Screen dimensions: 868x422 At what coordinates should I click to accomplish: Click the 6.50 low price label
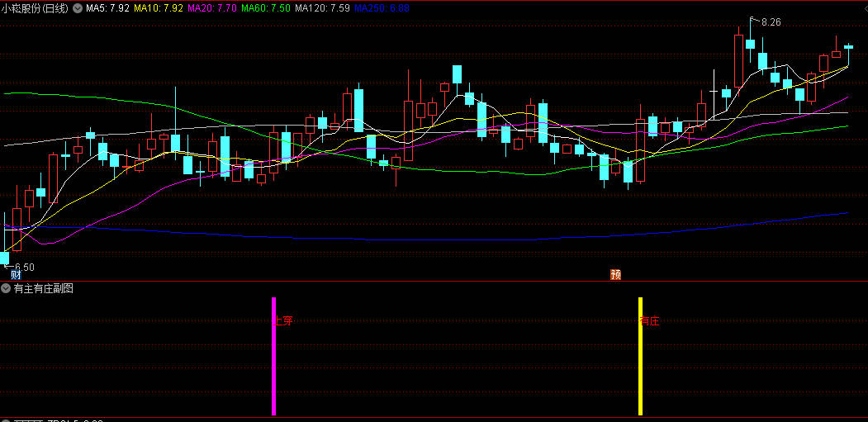click(24, 267)
